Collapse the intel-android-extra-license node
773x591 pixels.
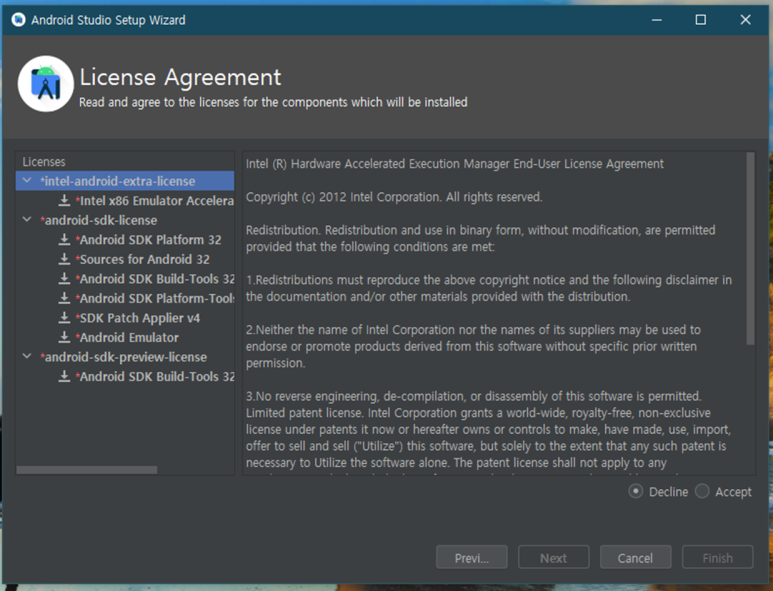(x=27, y=181)
